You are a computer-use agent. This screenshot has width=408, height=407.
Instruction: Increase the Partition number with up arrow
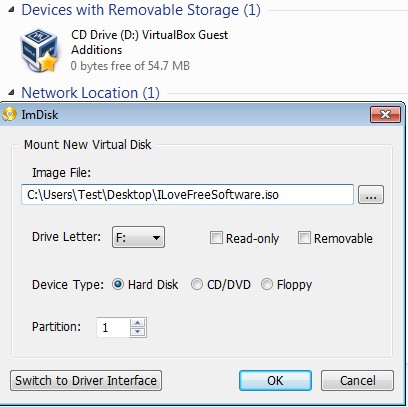[138, 323]
